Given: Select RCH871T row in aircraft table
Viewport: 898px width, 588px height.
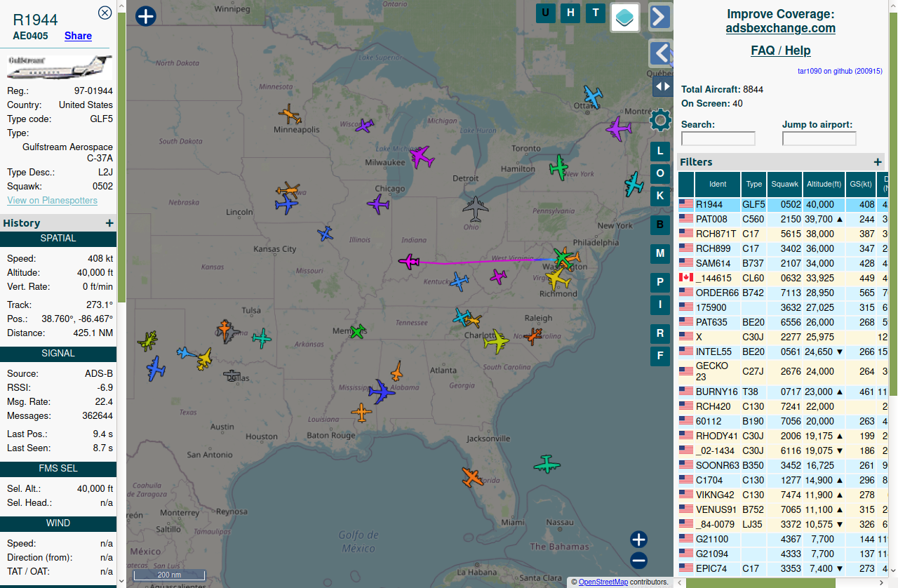Looking at the screenshot, I should point(783,234).
